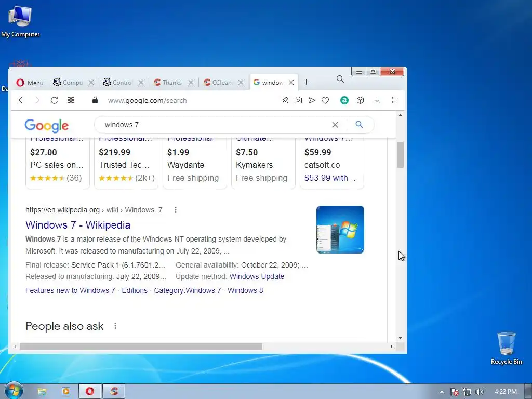The width and height of the screenshot is (532, 399).
Task: Click the vertical scrollbar down arrow
Action: pyautogui.click(x=400, y=338)
